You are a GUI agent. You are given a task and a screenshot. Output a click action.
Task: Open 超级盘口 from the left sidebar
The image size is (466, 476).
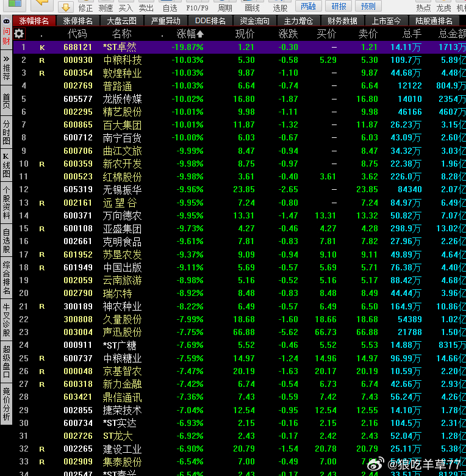point(6,361)
